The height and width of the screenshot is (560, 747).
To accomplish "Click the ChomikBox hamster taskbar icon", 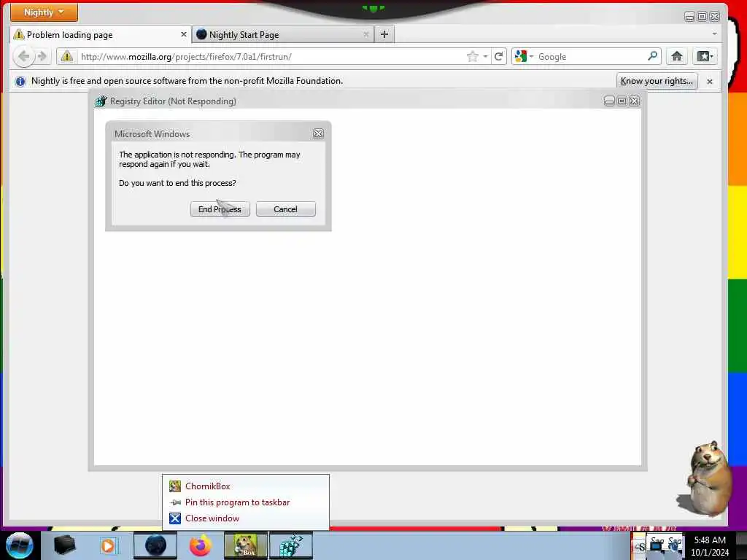I will [x=246, y=545].
